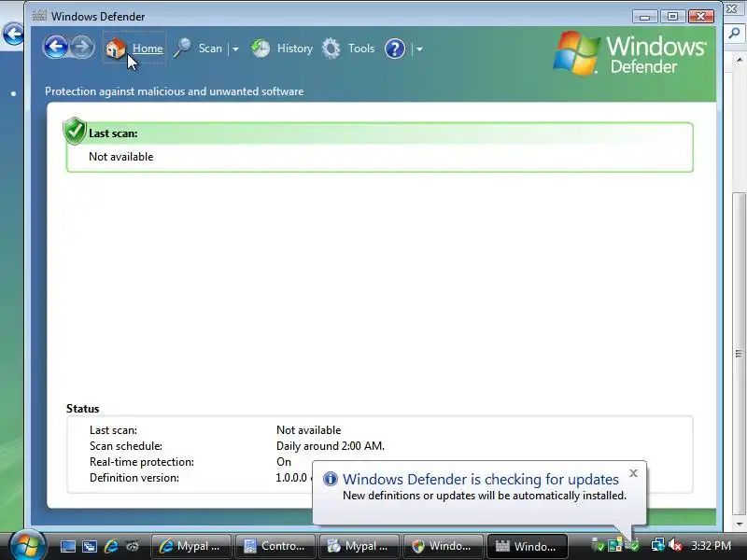Click the Definition version '1.0.0.0' value

pyautogui.click(x=291, y=478)
